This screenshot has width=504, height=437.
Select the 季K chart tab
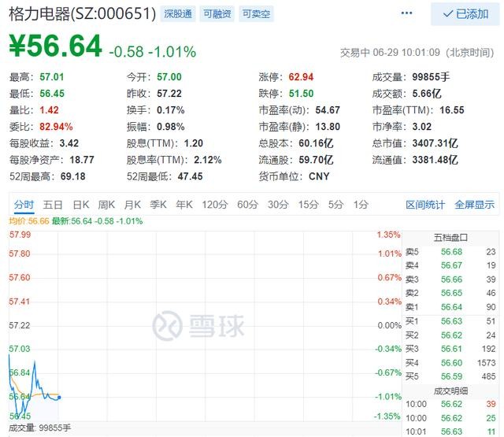158,205
